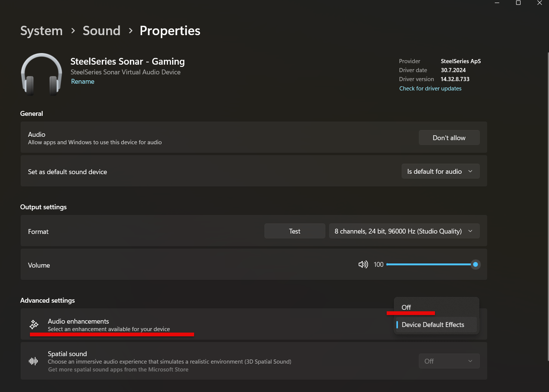Click the volume value 100
This screenshot has height=392, width=549.
(x=378, y=265)
